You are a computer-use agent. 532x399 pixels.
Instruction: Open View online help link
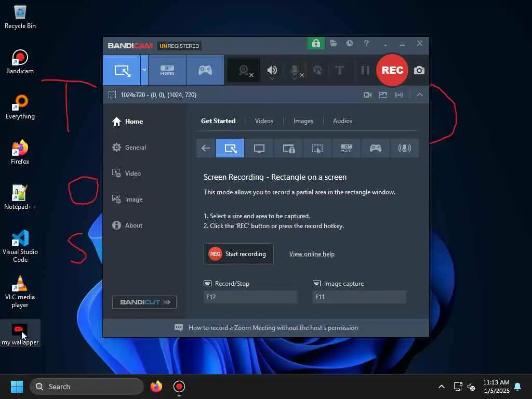click(312, 254)
